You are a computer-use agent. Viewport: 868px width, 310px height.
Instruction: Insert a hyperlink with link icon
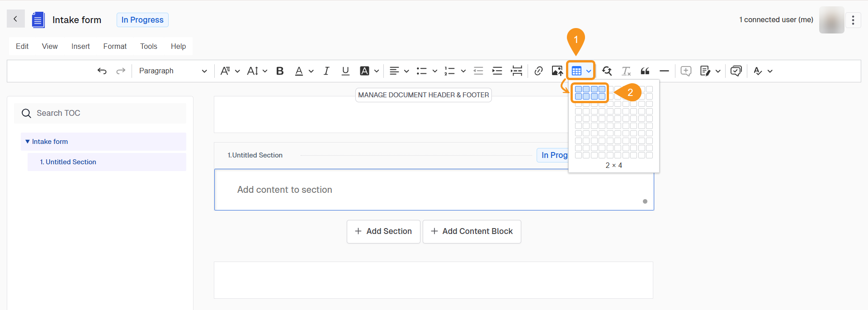pos(538,71)
